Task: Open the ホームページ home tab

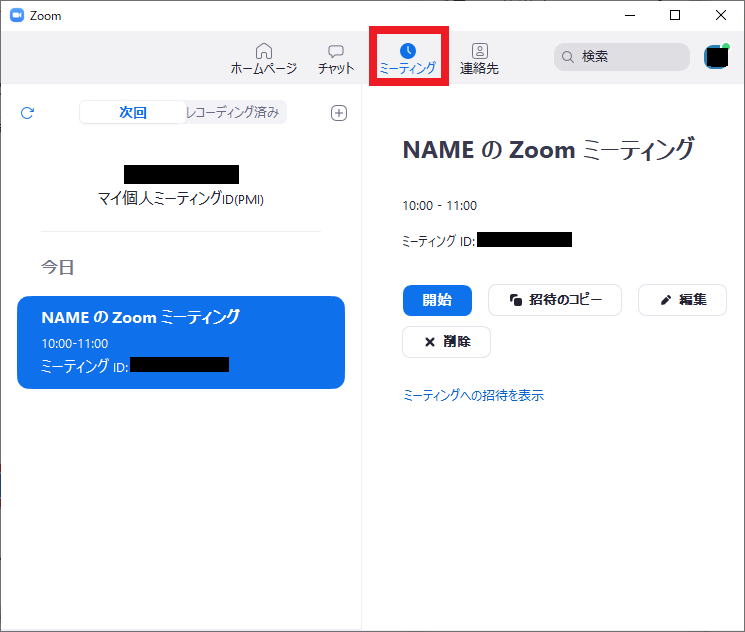Action: point(264,58)
